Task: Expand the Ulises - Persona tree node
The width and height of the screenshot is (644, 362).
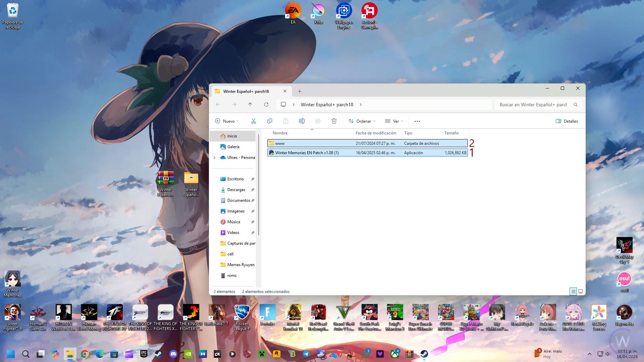Action: [x=215, y=158]
